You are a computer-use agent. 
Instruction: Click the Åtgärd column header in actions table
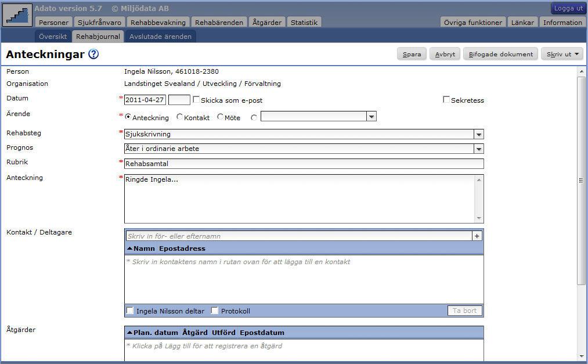point(195,333)
